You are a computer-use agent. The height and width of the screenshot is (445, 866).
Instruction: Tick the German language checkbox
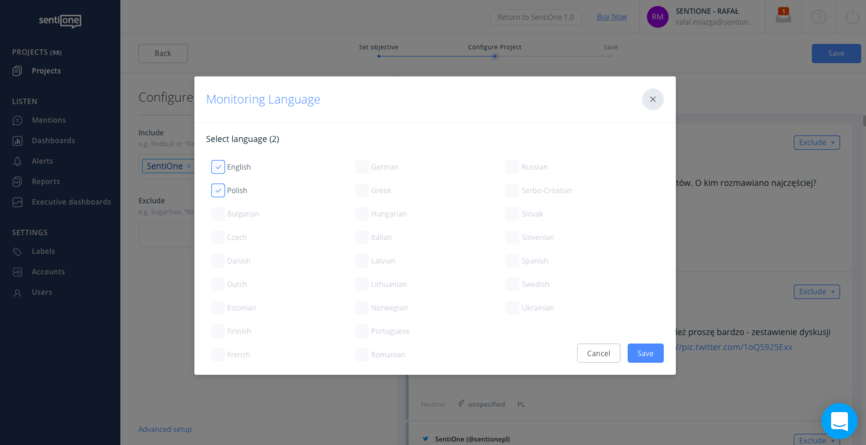pos(362,167)
